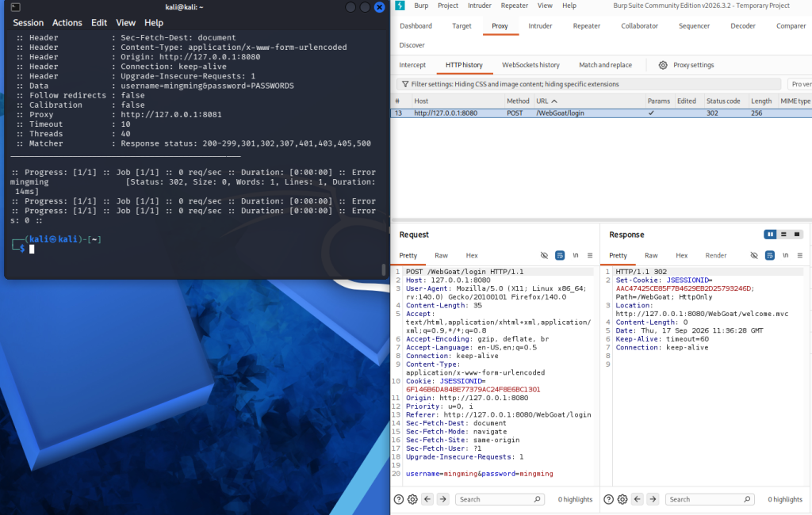Image resolution: width=812 pixels, height=515 pixels.
Task: Select side-by-side layout icon
Action: pos(770,235)
